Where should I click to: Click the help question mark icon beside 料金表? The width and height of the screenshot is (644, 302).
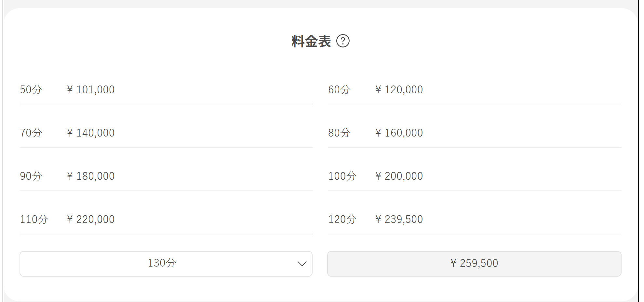point(343,41)
